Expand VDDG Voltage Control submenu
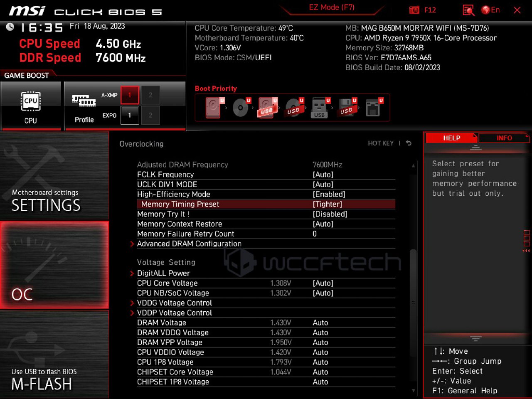532x399 pixels. (175, 303)
